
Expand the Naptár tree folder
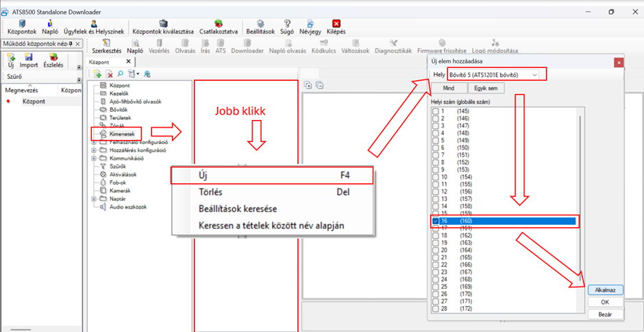coord(94,198)
